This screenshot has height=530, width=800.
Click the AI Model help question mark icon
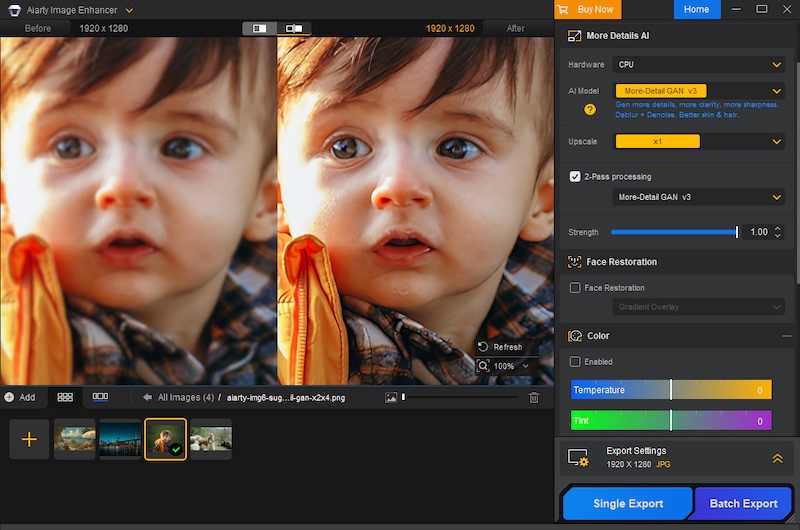590,109
